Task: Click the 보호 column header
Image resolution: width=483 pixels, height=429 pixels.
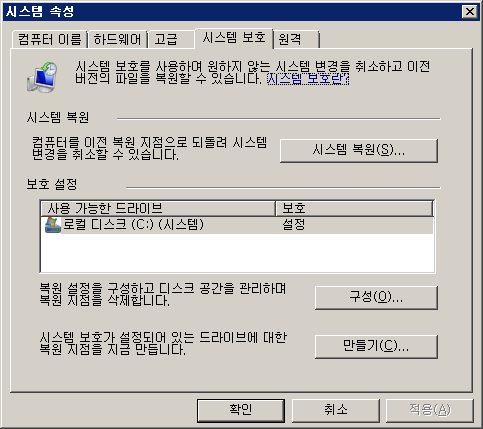Action: [x=354, y=208]
